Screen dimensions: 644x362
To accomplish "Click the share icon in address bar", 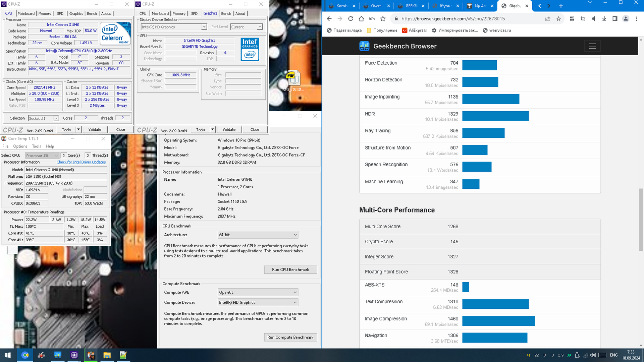I will click(x=548, y=19).
